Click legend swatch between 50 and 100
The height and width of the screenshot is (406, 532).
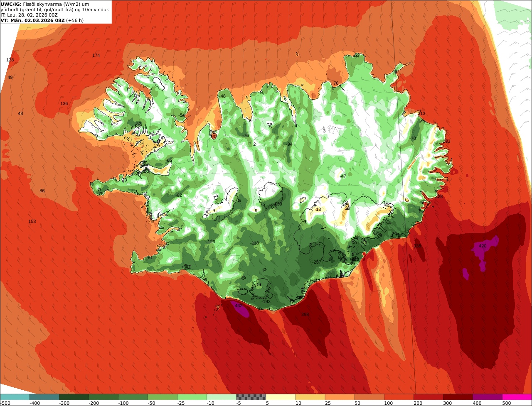pyautogui.click(x=369, y=397)
